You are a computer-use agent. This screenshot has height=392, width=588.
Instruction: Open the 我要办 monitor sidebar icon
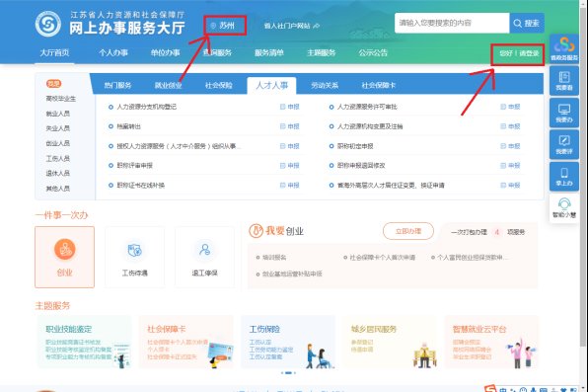(564, 113)
